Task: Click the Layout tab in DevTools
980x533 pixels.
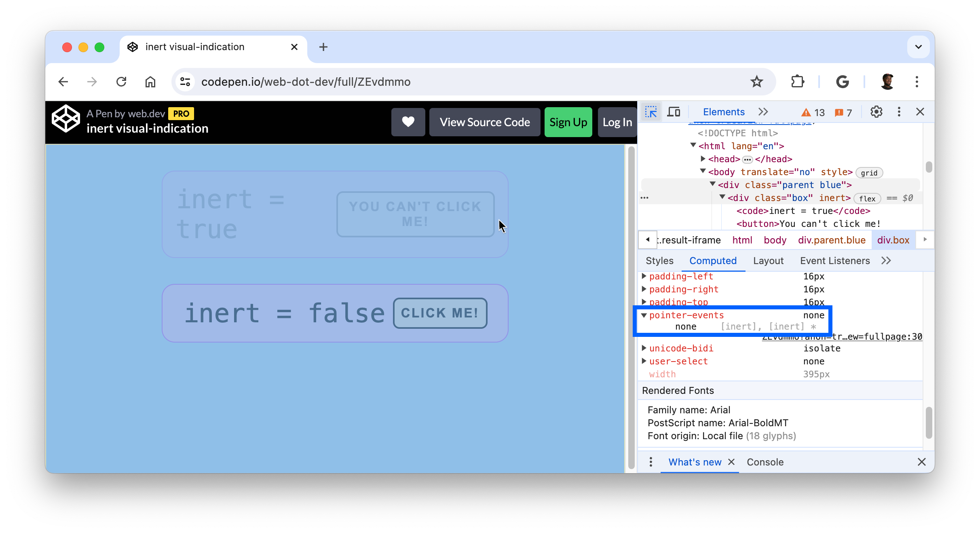Action: (x=768, y=261)
